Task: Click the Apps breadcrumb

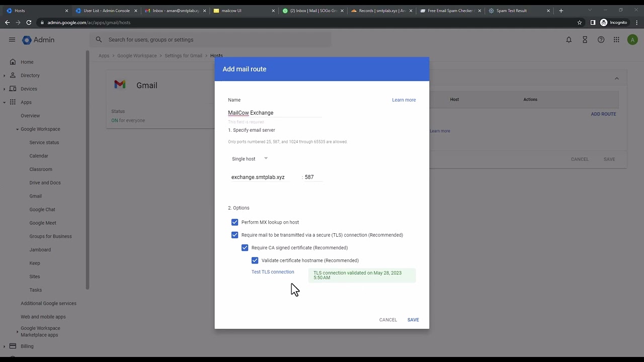Action: [104, 56]
